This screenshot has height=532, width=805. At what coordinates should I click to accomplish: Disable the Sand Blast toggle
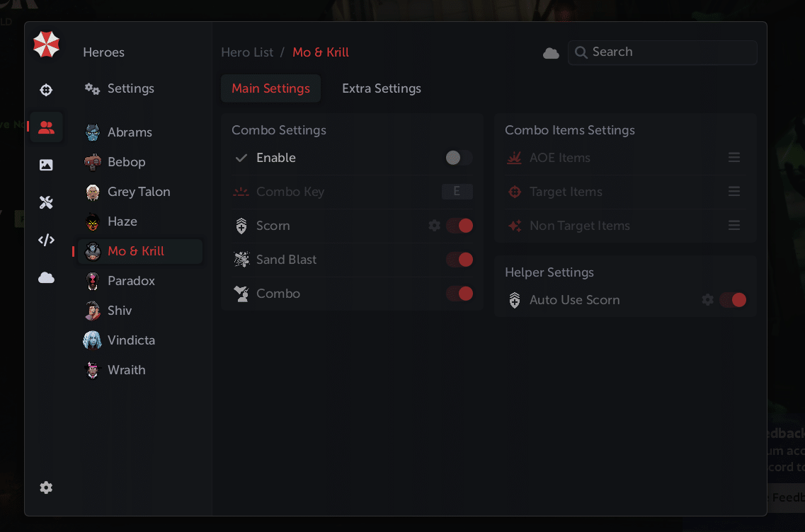point(459,260)
